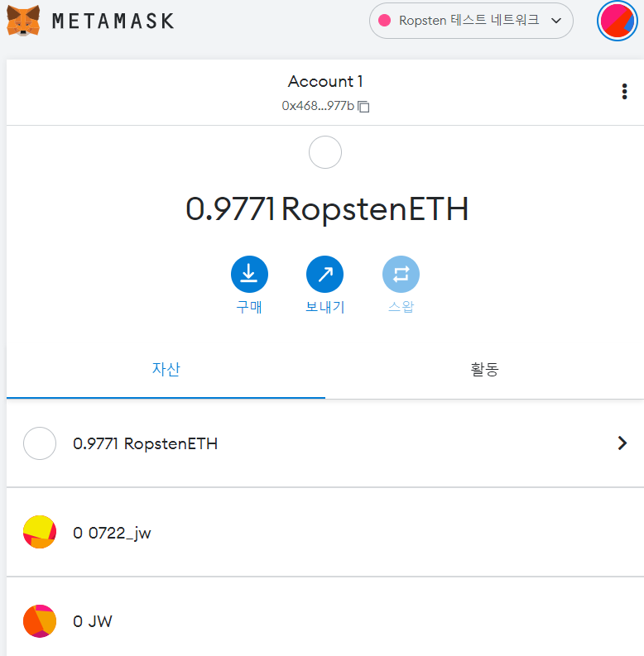Click the 스왑 swap icon

pyautogui.click(x=401, y=274)
